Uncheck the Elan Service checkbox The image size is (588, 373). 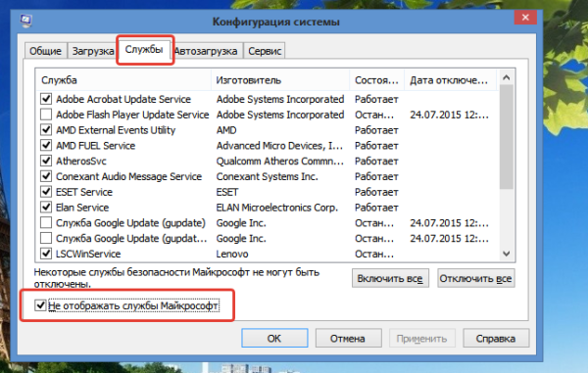coord(46,208)
